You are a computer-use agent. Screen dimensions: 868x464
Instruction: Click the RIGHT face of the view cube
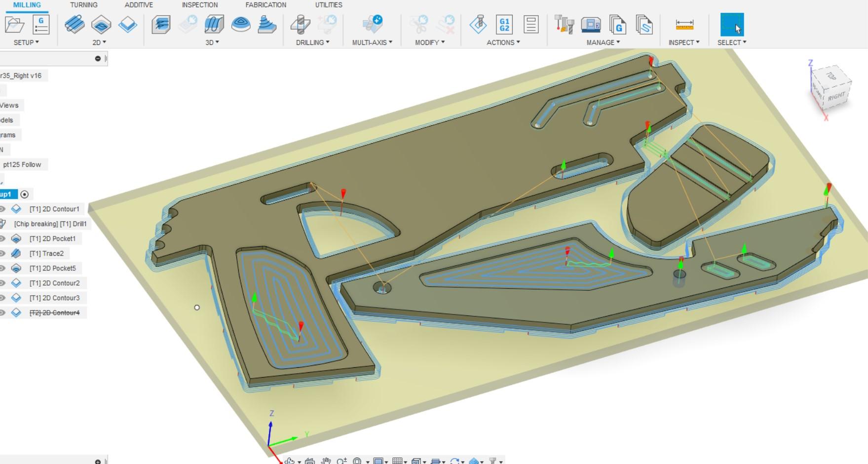[x=836, y=96]
